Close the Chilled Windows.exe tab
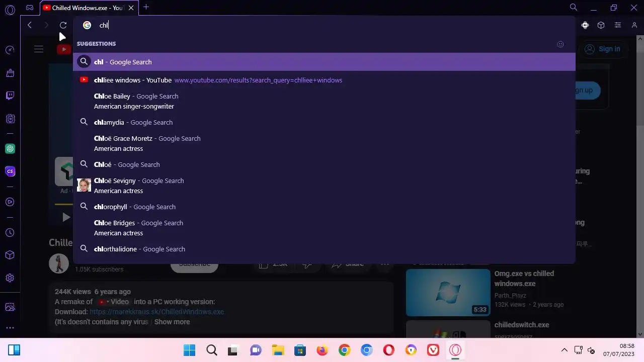Screen dimensions: 644x362 (x=131, y=8)
